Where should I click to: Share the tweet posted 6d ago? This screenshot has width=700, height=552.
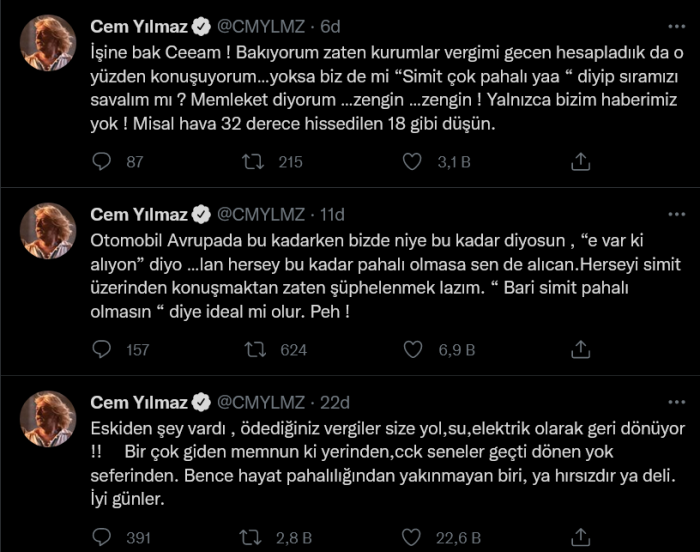580,161
